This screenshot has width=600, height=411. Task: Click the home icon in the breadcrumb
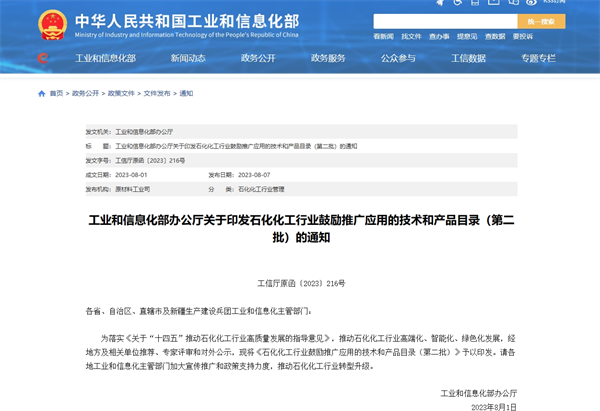tap(42, 93)
